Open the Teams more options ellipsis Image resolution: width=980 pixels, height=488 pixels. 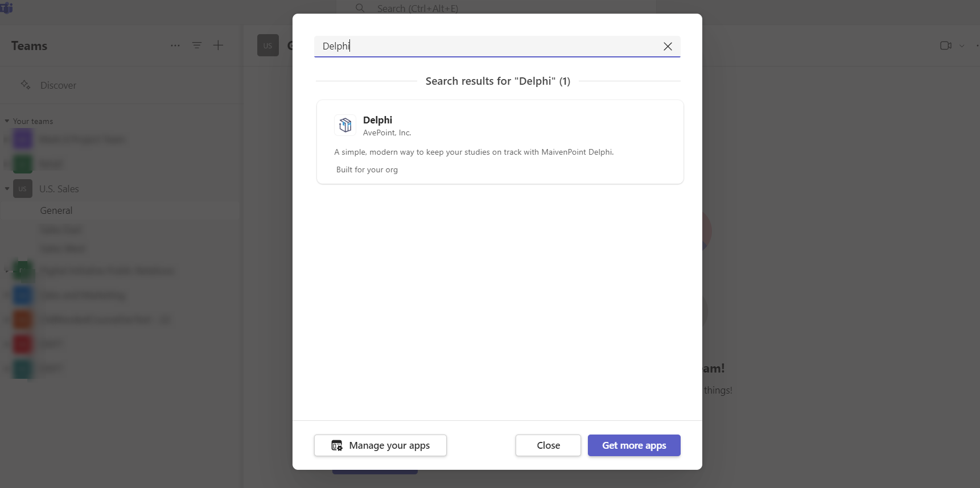(175, 46)
